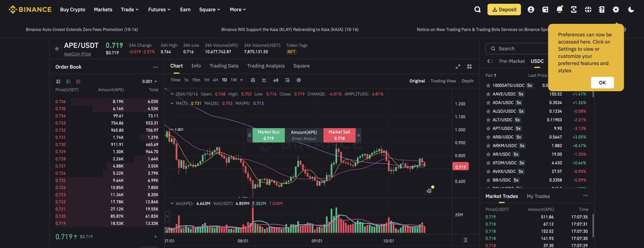Collapse the MA indicator line chevron

pos(172,103)
